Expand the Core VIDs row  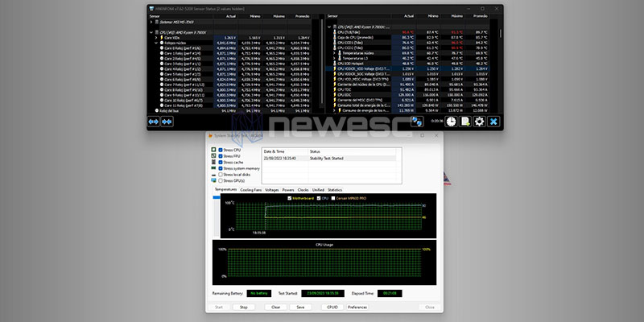[156, 37]
